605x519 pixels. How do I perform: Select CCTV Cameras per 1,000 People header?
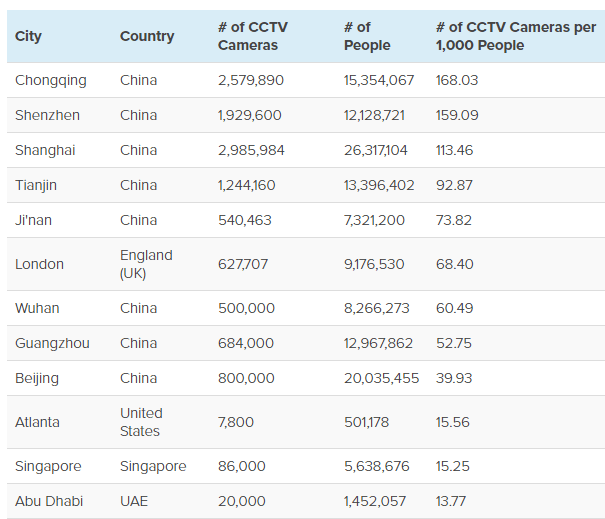click(516, 36)
